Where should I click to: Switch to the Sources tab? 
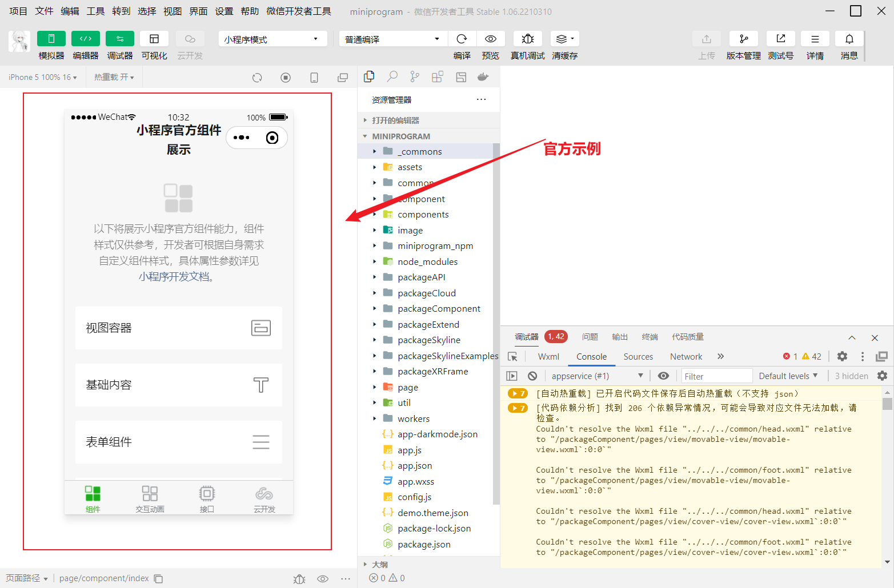(x=638, y=357)
